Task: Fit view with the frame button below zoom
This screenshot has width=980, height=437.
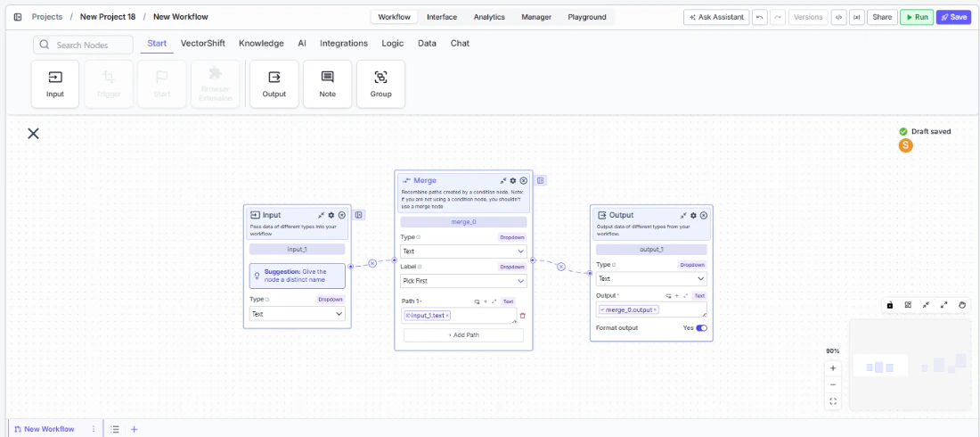Action: point(833,402)
